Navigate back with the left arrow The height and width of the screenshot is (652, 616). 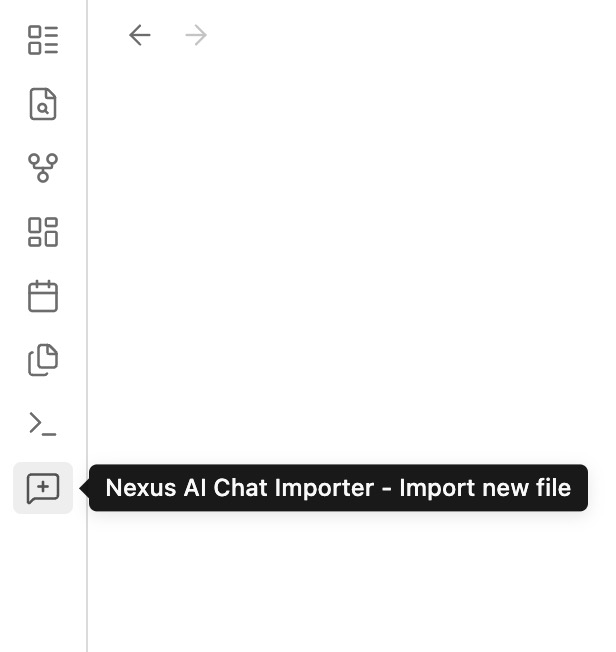(x=140, y=35)
